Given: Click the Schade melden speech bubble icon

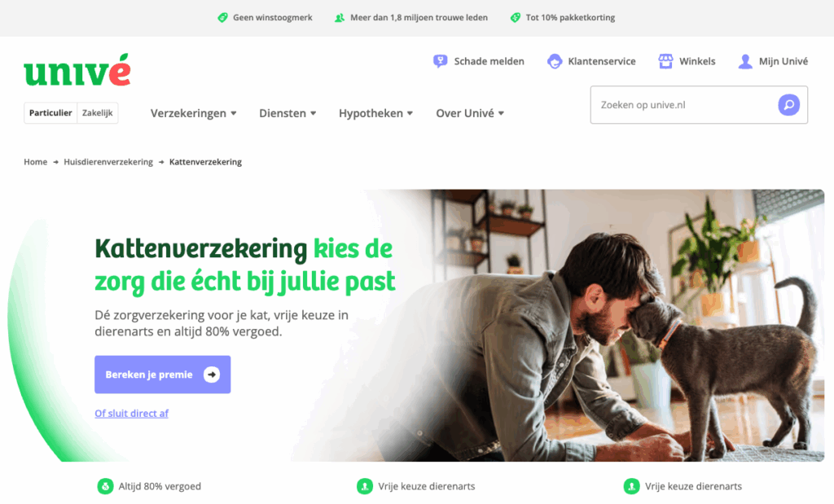Looking at the screenshot, I should pos(441,61).
